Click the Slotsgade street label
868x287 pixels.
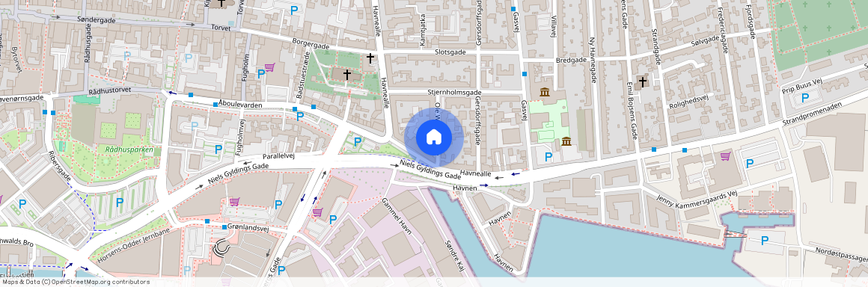point(450,52)
